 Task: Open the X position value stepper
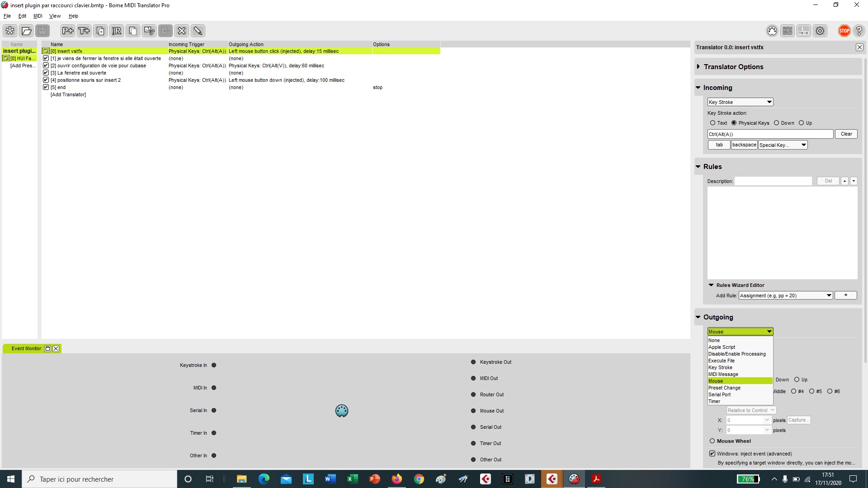coord(766,420)
